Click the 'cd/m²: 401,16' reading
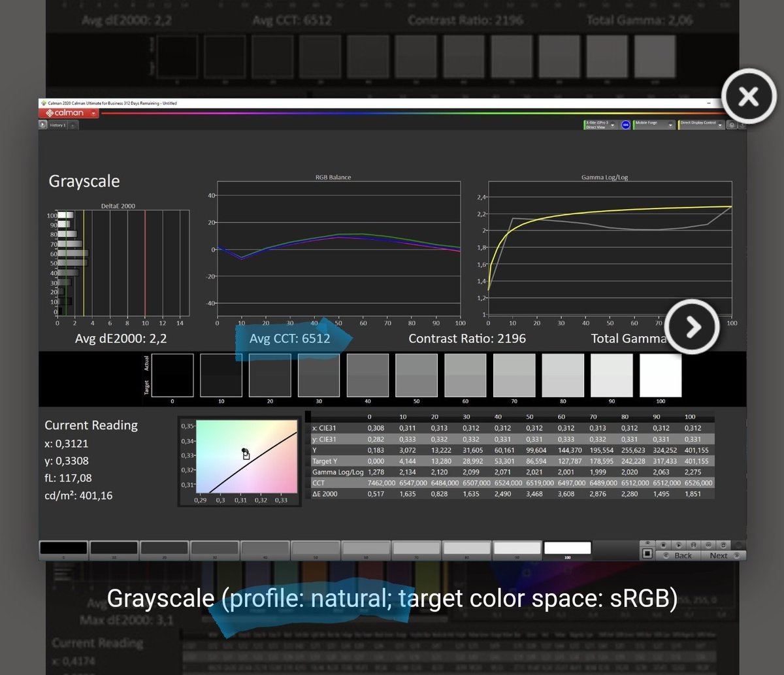 point(78,495)
